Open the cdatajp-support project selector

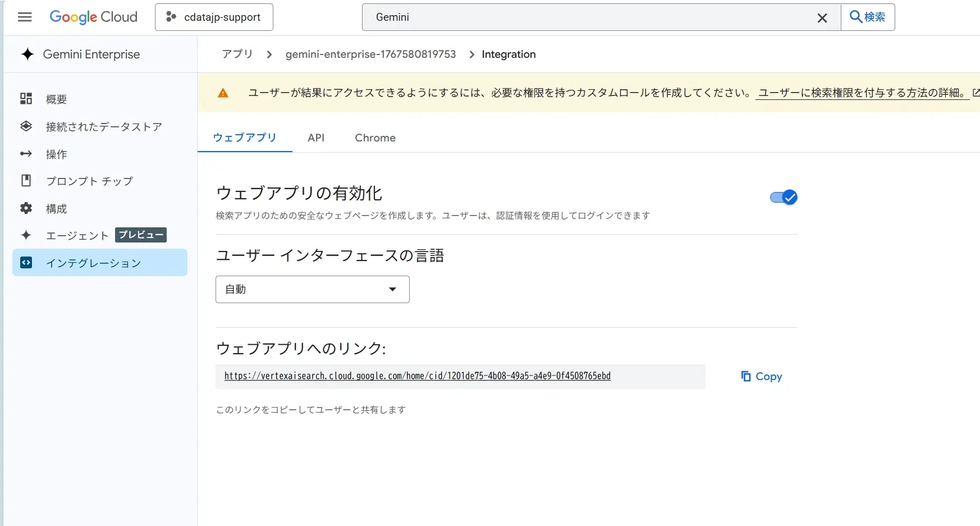[214, 17]
